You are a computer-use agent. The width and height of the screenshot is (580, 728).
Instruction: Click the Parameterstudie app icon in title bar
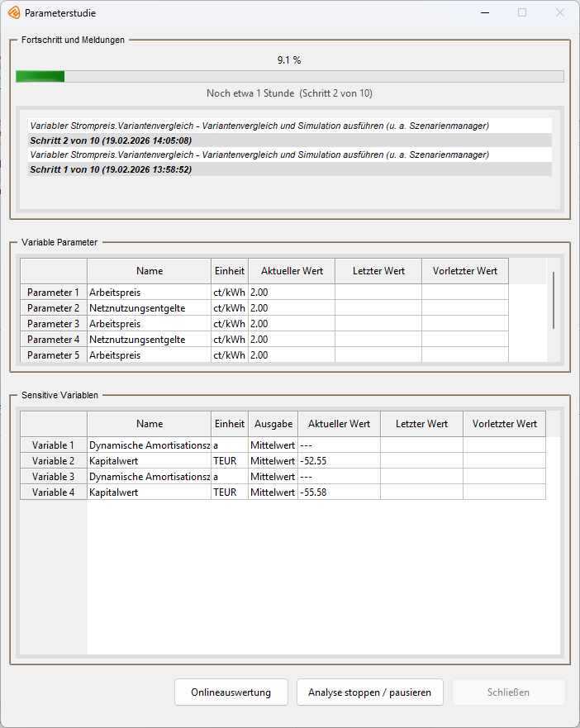[13, 13]
